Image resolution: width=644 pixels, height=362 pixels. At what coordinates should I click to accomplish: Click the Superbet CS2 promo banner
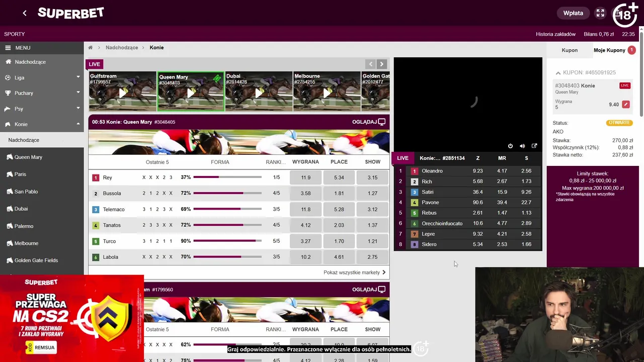tap(72, 318)
